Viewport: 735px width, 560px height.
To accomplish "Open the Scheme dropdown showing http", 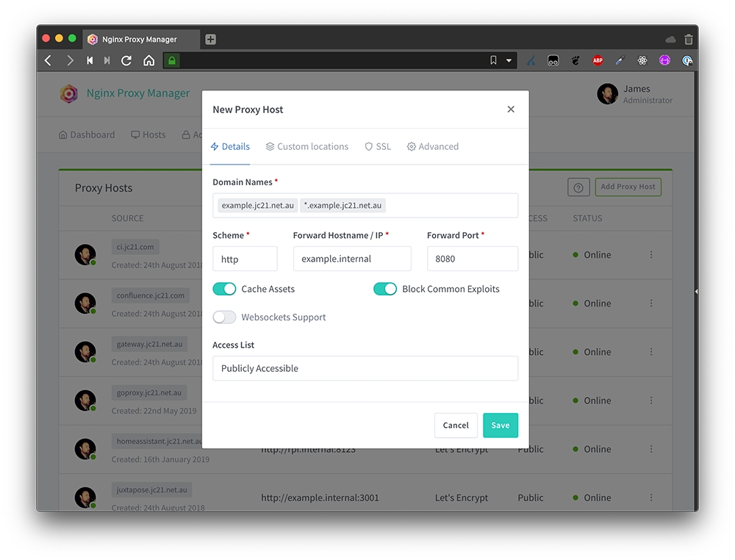I will point(245,259).
